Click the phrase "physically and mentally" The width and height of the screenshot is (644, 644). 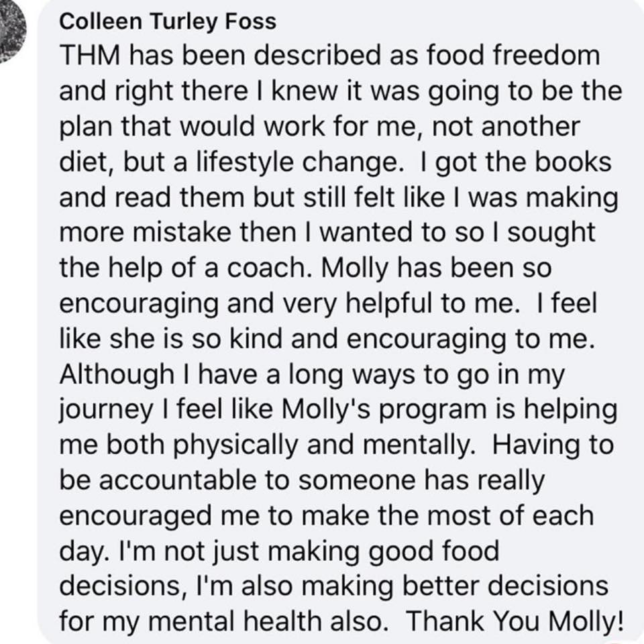[323, 445]
